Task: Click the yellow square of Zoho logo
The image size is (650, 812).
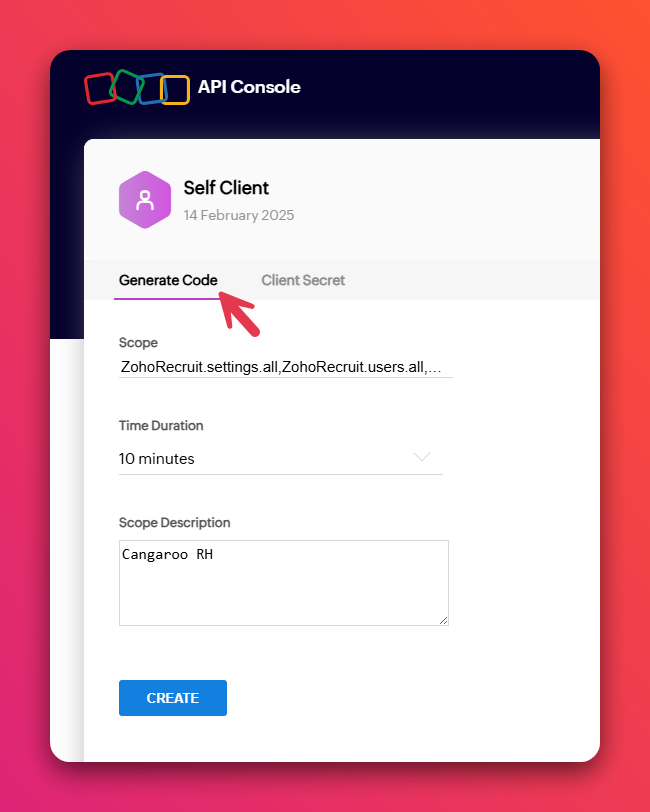Action: tap(175, 90)
